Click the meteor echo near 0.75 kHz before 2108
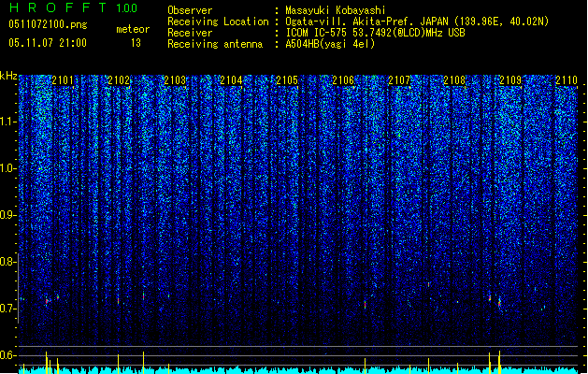 coord(429,285)
